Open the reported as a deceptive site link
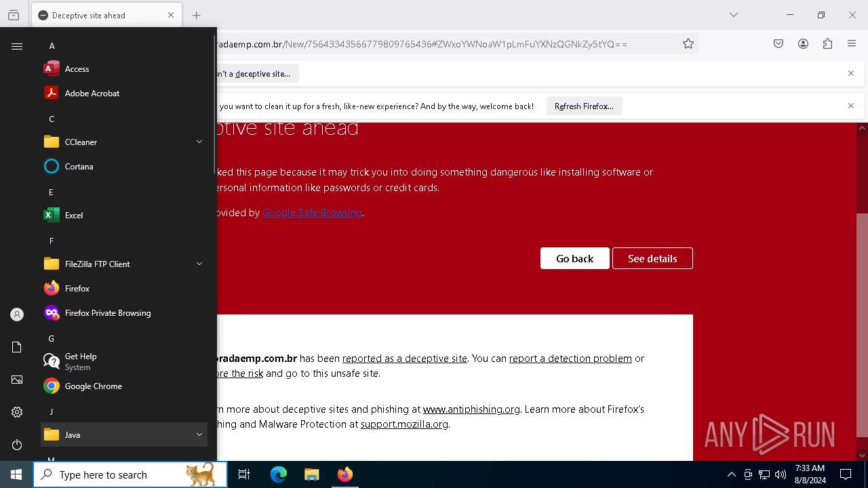 pyautogui.click(x=405, y=359)
